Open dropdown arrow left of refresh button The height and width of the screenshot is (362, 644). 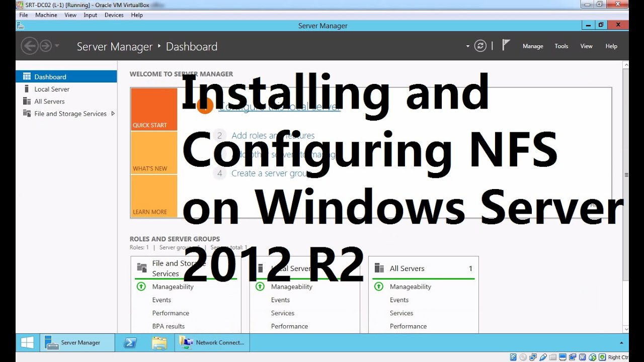(x=468, y=46)
